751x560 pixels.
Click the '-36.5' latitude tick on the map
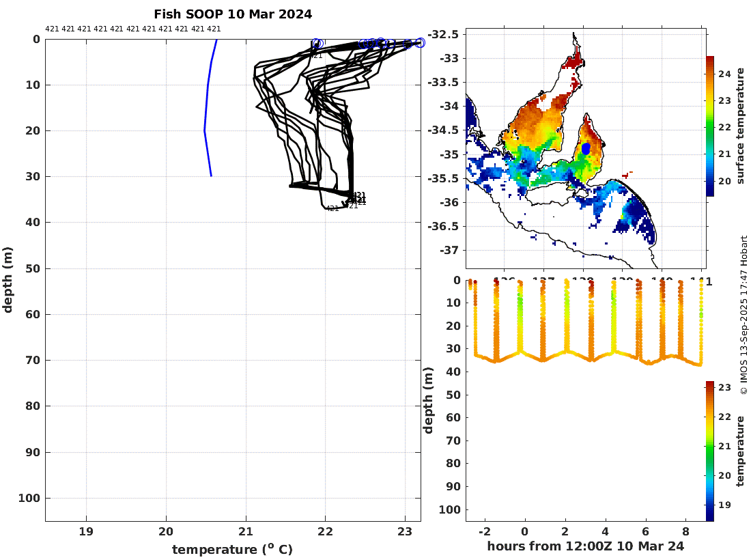pos(443,227)
